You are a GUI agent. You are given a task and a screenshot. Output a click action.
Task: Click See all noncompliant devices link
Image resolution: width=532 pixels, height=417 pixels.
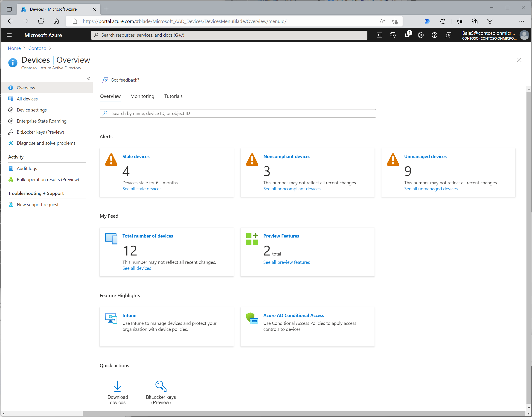click(291, 188)
